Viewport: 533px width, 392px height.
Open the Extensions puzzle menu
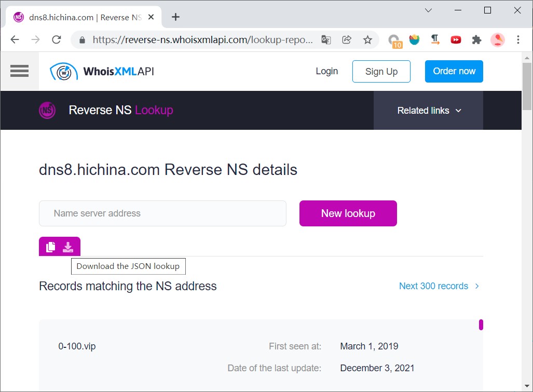(476, 40)
